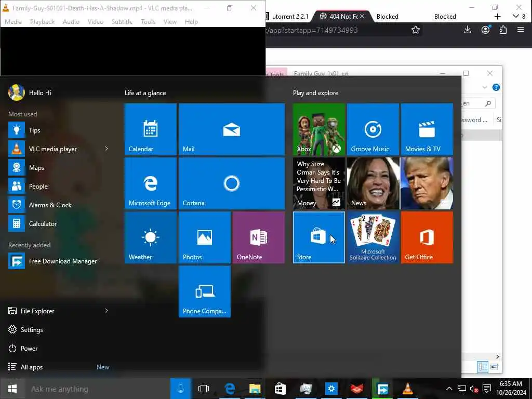This screenshot has height=399, width=532.
Task: Open VLC Tools menu
Action: click(148, 22)
